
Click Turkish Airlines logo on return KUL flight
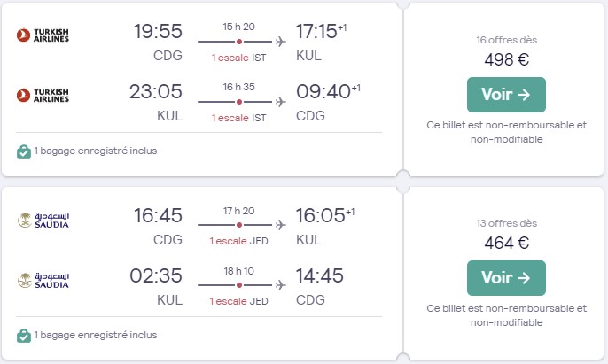(x=43, y=96)
